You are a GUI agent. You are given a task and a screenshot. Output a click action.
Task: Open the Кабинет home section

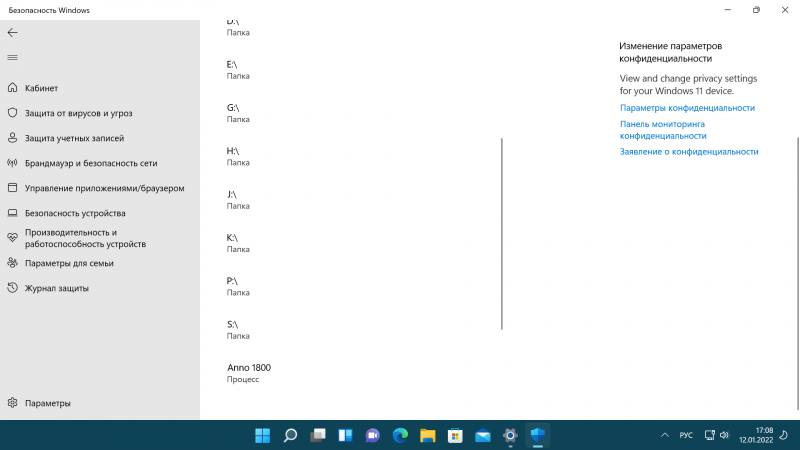click(41, 88)
